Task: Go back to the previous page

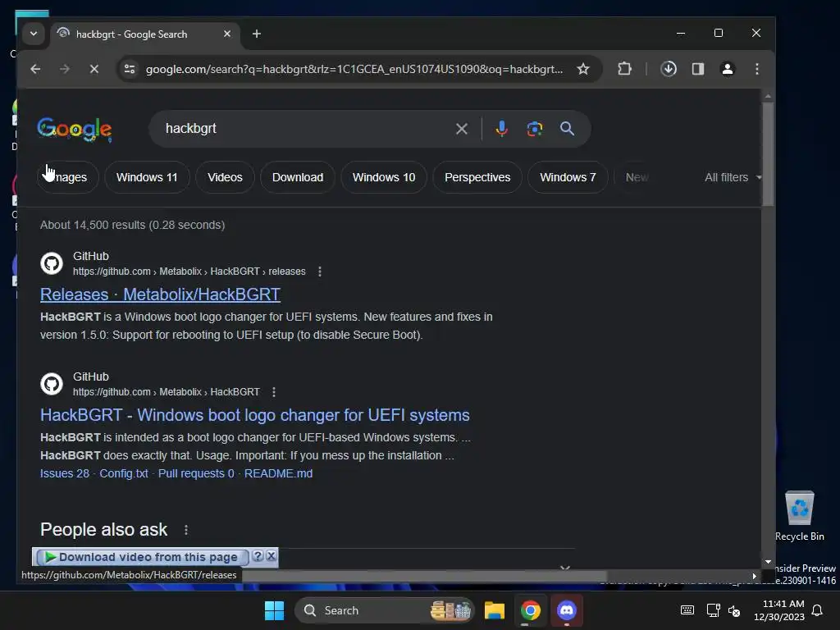Action: tap(35, 69)
